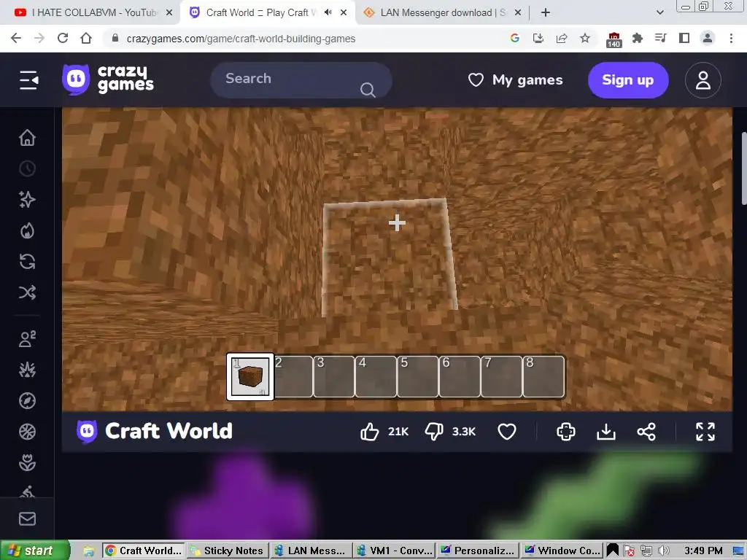
Task: Open the envelope contact icon
Action: (27, 519)
